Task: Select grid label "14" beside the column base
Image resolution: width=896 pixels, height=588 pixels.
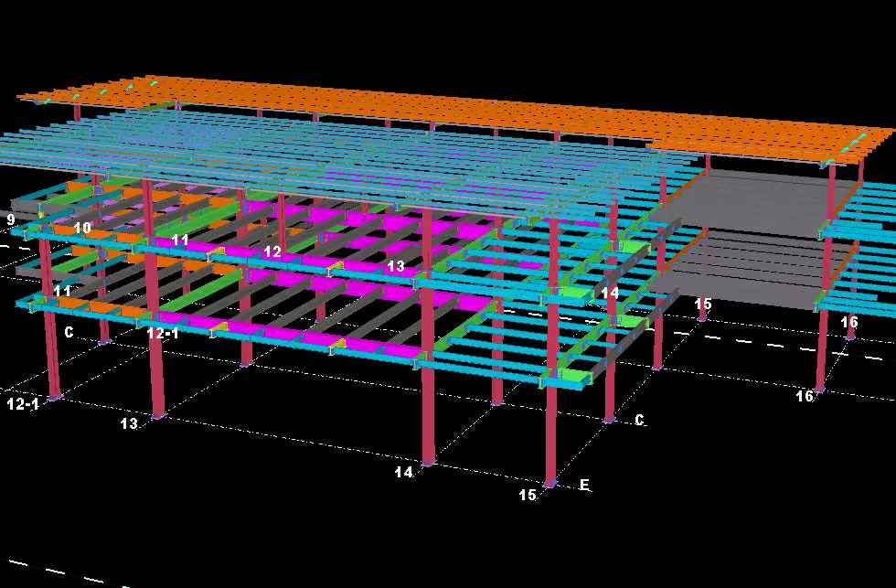Action: point(404,472)
